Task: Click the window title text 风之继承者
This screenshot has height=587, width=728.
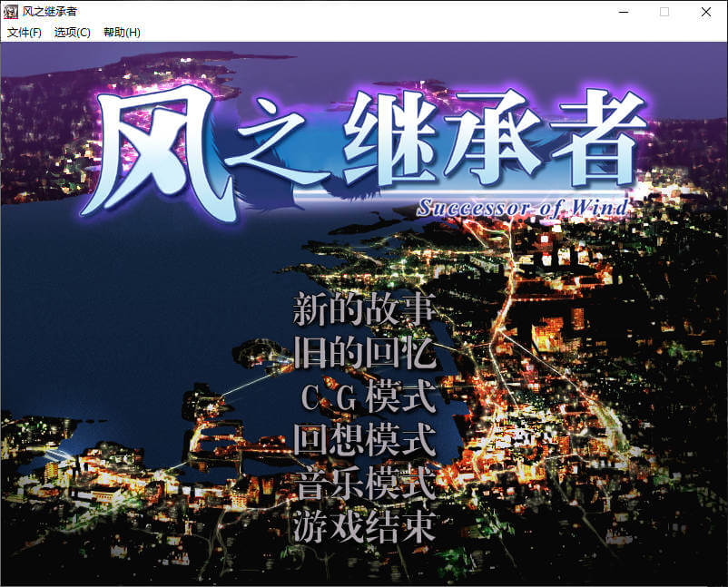Action: point(50,12)
